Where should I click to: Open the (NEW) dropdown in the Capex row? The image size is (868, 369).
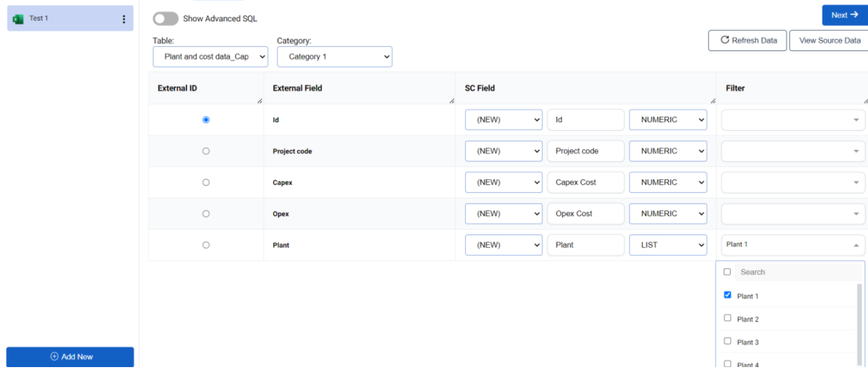[x=504, y=182]
